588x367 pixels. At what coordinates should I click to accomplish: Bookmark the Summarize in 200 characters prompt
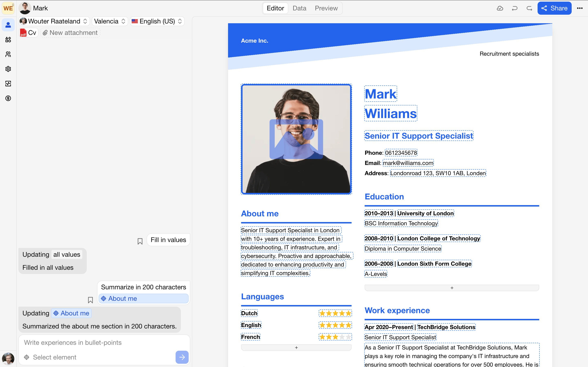pos(90,300)
